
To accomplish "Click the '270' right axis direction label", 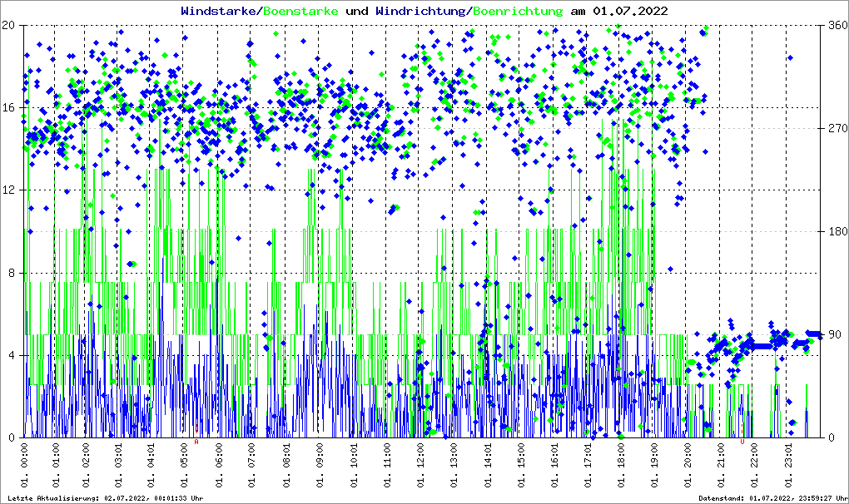I will (836, 129).
